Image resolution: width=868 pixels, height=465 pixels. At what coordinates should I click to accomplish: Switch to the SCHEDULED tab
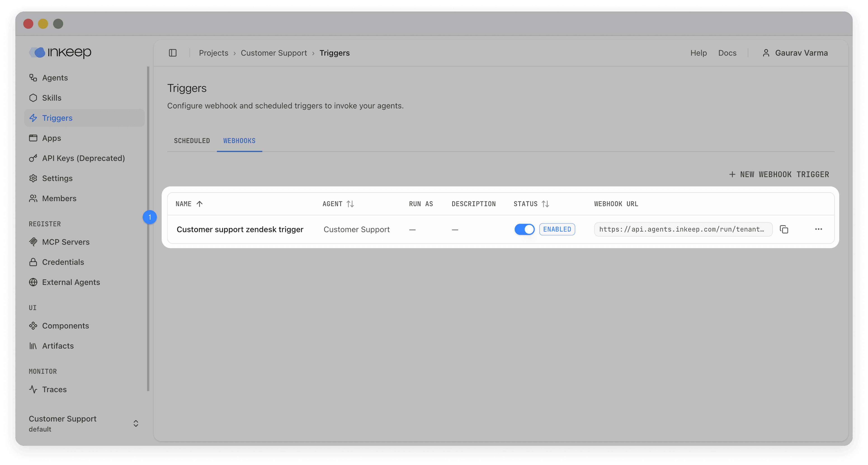click(192, 141)
